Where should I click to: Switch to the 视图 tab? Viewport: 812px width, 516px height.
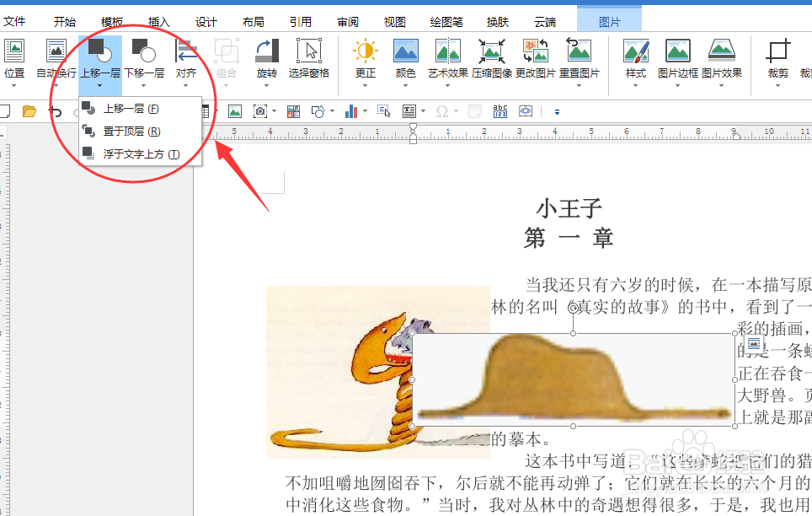(x=394, y=22)
